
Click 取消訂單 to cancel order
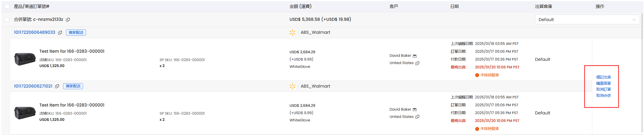tap(604, 89)
